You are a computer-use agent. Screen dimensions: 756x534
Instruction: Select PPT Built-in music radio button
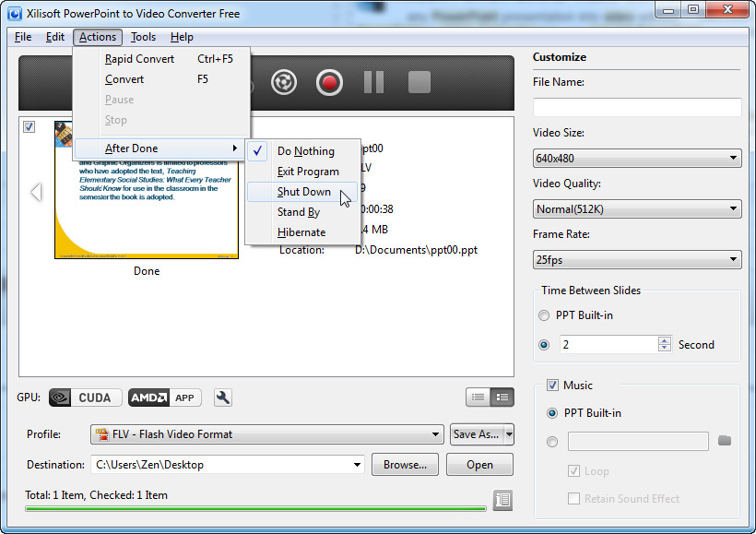(x=552, y=413)
